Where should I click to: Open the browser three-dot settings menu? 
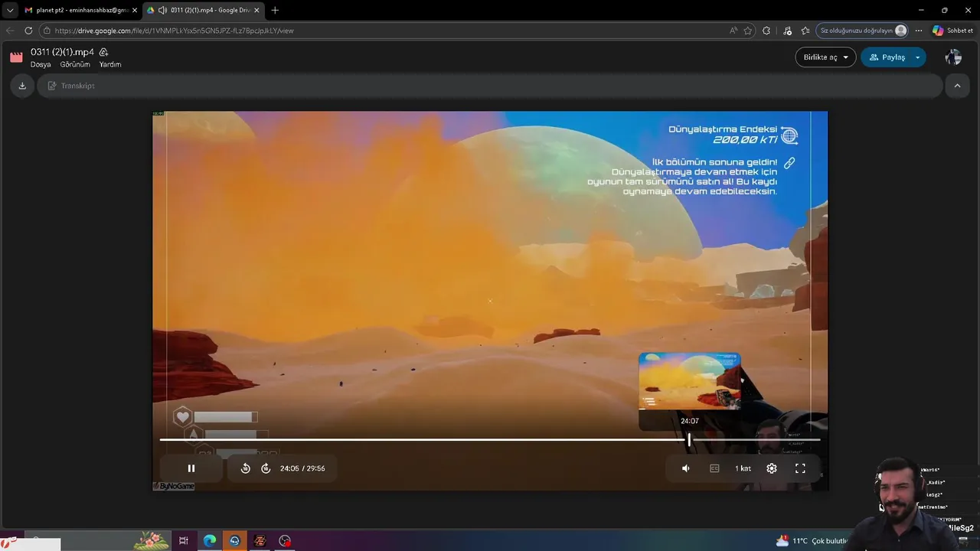click(919, 31)
